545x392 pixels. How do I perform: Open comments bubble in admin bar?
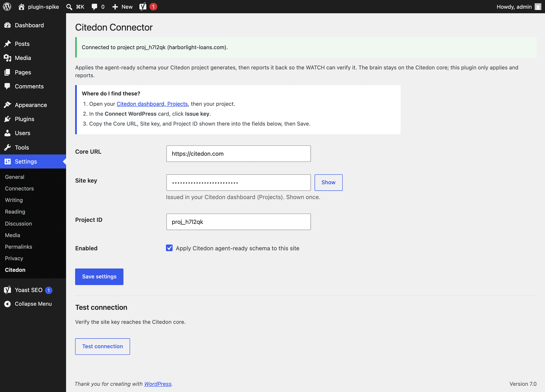(94, 7)
